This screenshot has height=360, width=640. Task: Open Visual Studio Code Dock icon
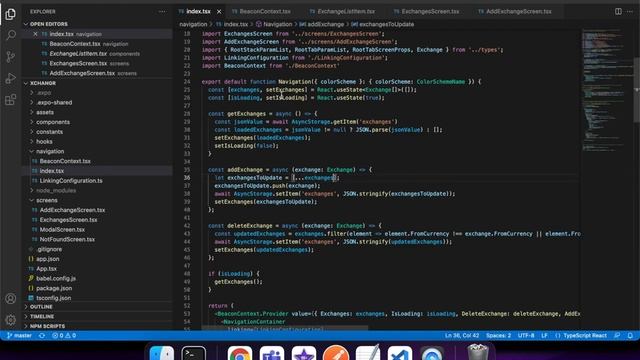click(400, 353)
